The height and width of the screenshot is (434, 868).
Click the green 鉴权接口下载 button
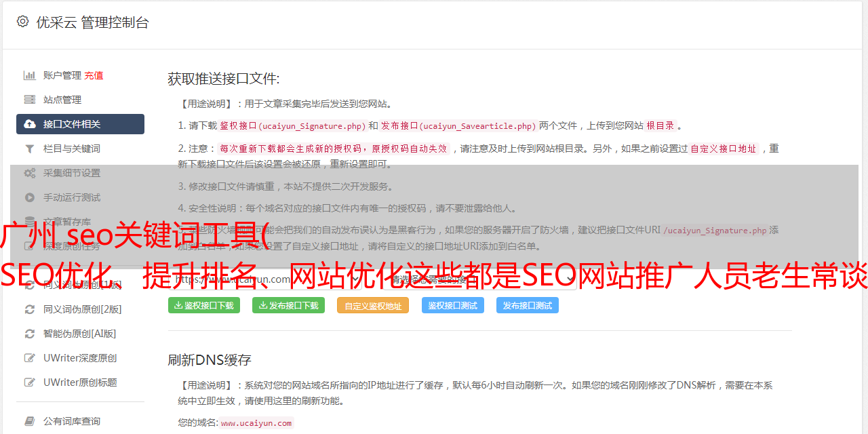pos(204,305)
